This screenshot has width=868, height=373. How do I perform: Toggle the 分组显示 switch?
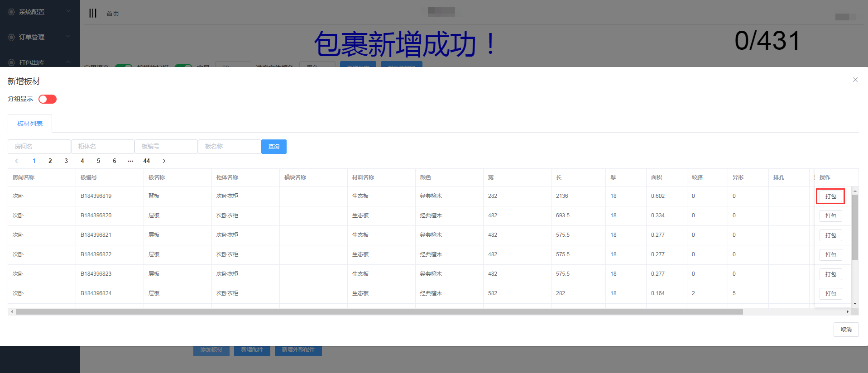(x=48, y=99)
